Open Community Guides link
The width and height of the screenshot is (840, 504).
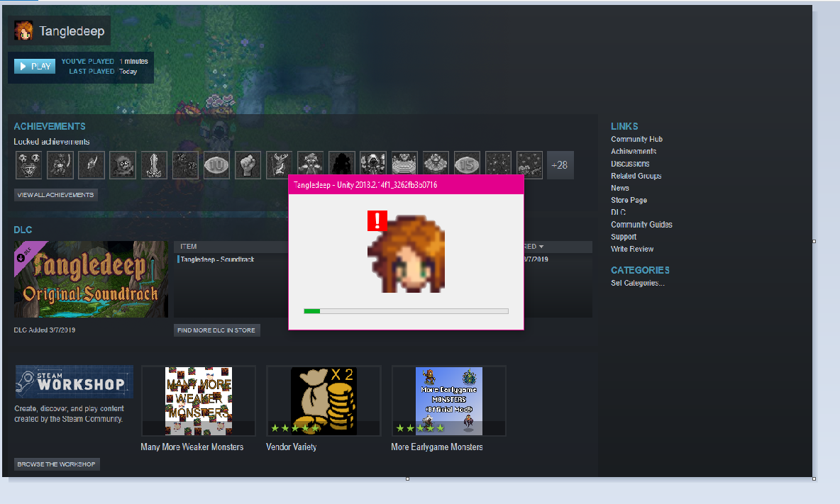641,225
